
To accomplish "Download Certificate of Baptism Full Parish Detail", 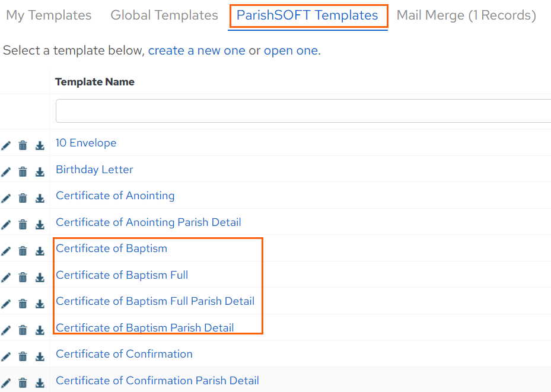I will click(40, 304).
